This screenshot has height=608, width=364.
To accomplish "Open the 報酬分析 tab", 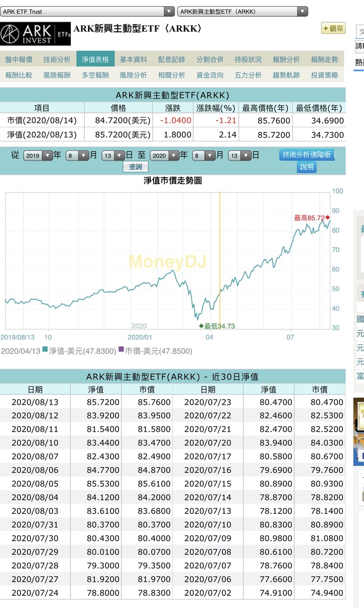I will coord(287,59).
